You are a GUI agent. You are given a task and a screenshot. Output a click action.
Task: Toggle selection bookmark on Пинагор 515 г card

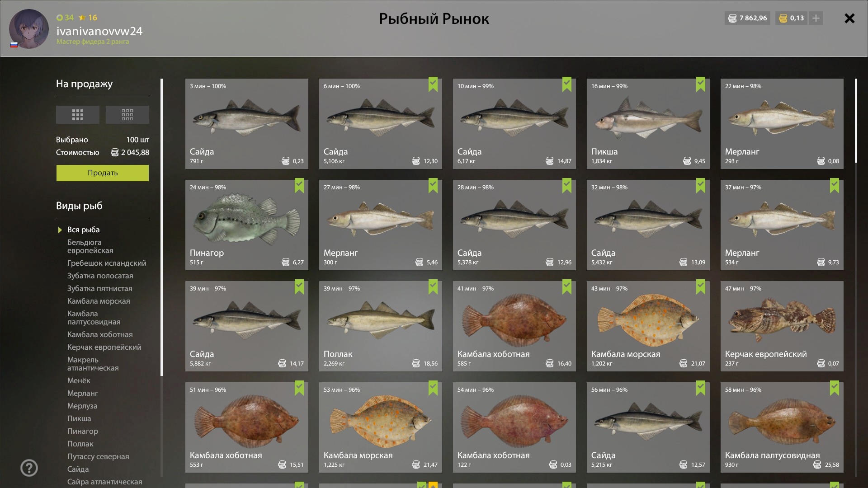pyautogui.click(x=299, y=186)
